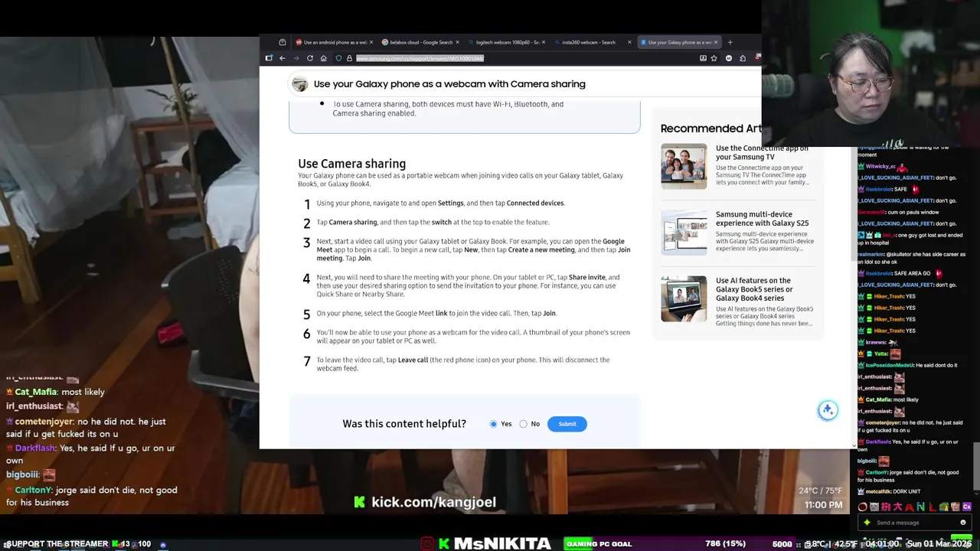The image size is (980, 551).
Task: Insert the red circle emote in chat
Action: pyautogui.click(x=863, y=507)
